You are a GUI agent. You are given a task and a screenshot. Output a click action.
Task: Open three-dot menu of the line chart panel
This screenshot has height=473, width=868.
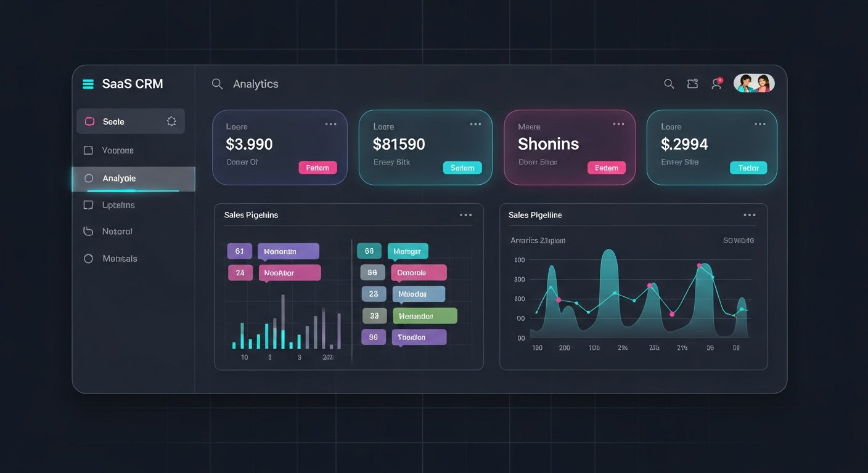(750, 215)
